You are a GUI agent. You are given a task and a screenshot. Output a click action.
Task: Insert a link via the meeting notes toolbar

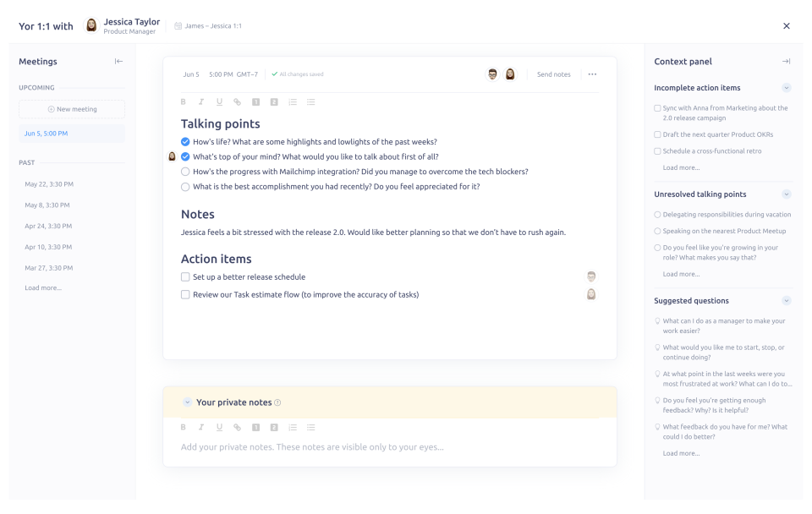pos(237,102)
